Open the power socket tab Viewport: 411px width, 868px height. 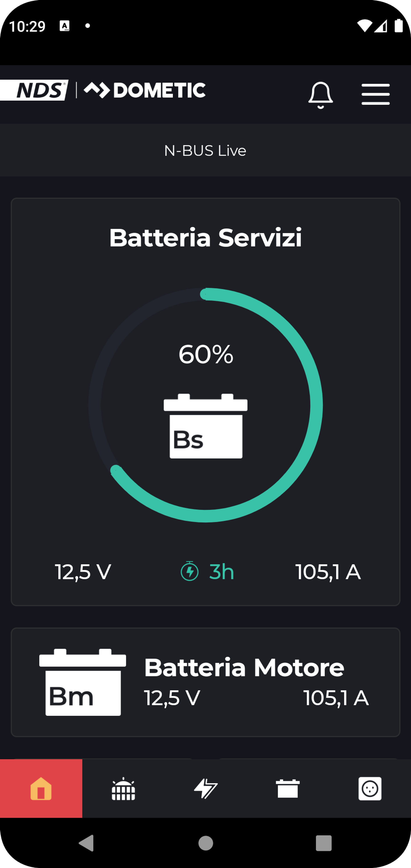[x=370, y=788]
